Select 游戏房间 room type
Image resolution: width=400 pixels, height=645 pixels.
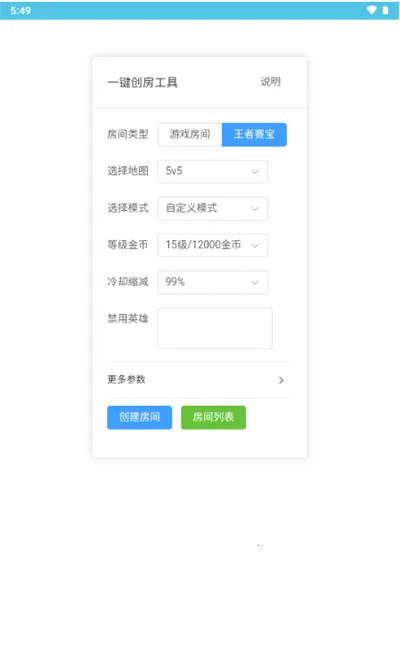(x=190, y=135)
